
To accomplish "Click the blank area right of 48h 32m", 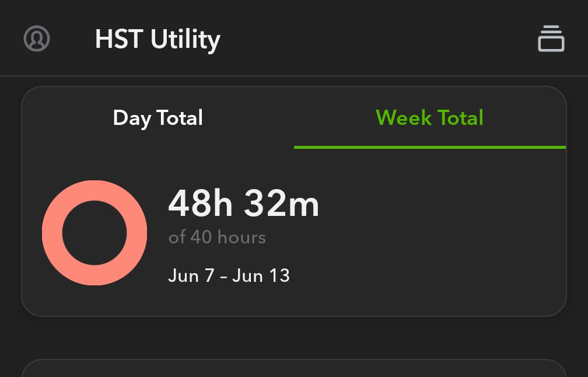I will [439, 203].
